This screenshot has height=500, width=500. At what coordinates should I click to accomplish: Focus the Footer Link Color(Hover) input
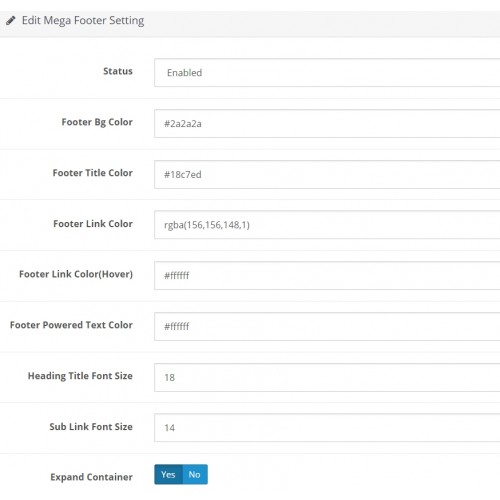click(327, 275)
